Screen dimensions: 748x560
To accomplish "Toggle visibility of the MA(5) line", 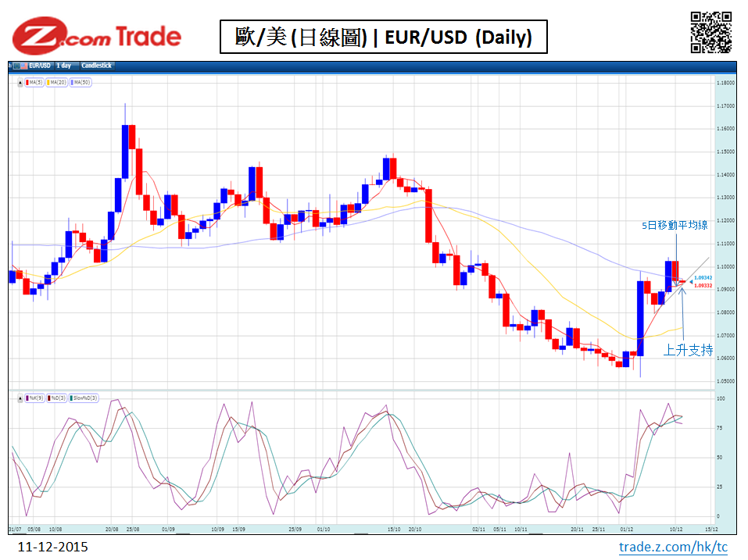I will tap(27, 82).
